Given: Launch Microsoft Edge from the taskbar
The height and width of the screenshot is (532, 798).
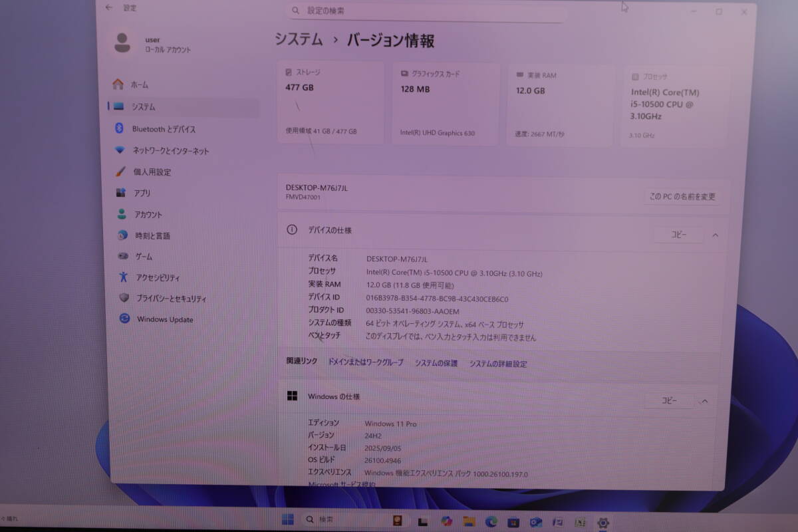Looking at the screenshot, I should click(x=491, y=522).
